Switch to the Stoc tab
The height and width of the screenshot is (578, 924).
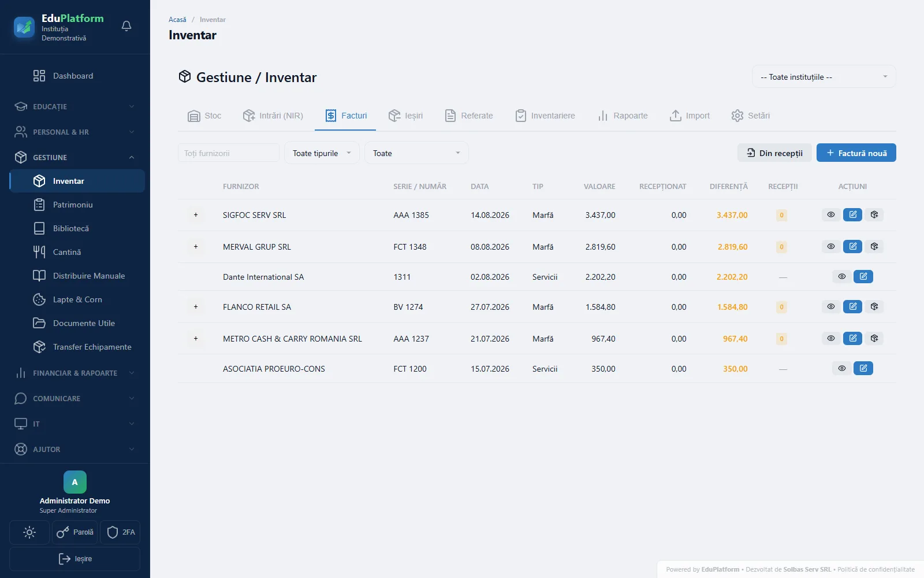point(204,116)
